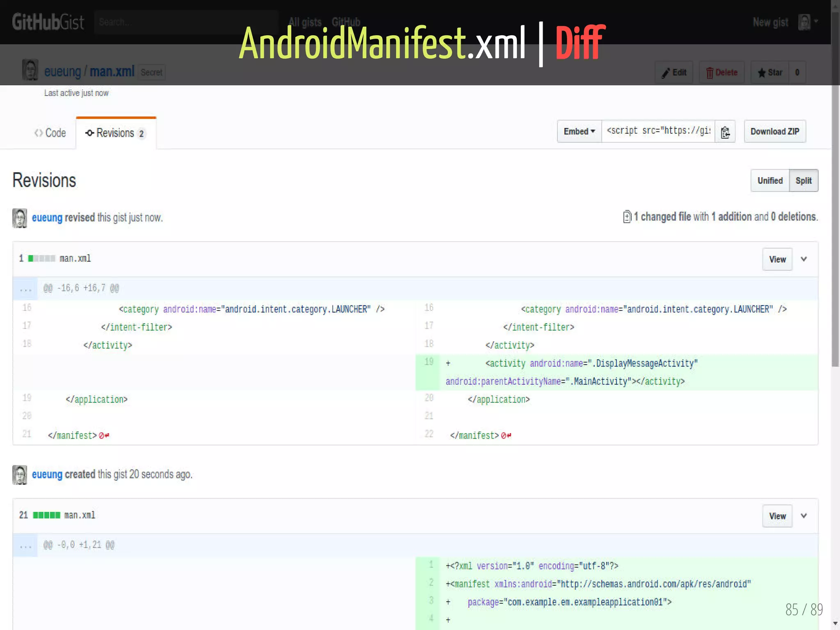Open the GitHub header link
The width and height of the screenshot is (840, 630).
click(346, 22)
